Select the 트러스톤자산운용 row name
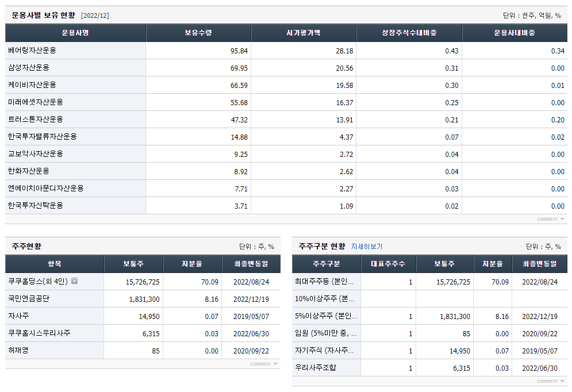The width and height of the screenshot is (572, 392). click(36, 119)
